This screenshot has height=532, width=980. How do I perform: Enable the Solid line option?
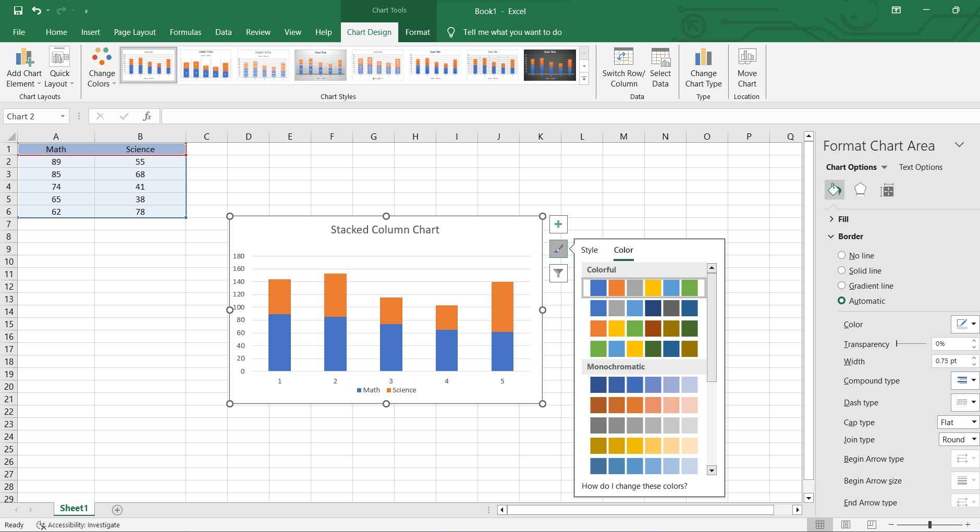pyautogui.click(x=842, y=270)
